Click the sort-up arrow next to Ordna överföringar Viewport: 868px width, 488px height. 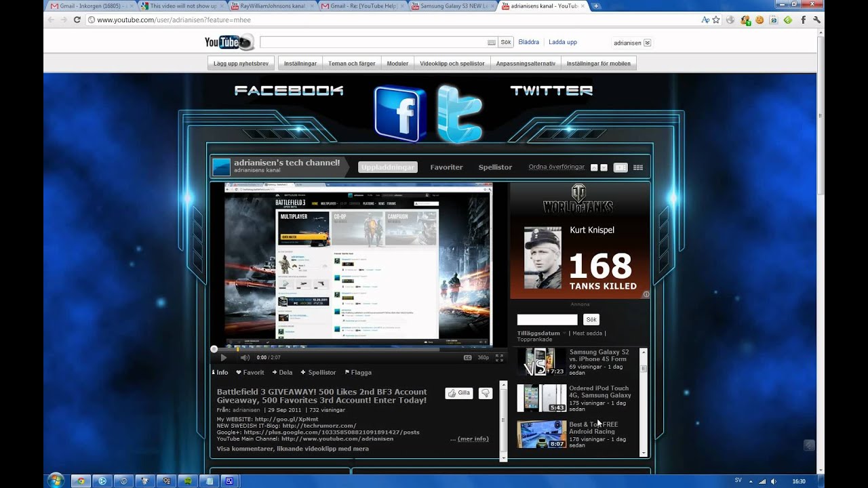point(594,167)
